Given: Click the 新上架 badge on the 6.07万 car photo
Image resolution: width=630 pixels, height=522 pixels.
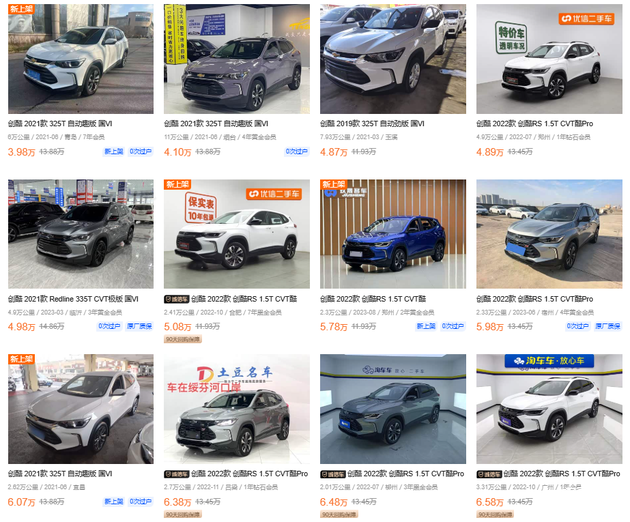Looking at the screenshot, I should point(21,359).
